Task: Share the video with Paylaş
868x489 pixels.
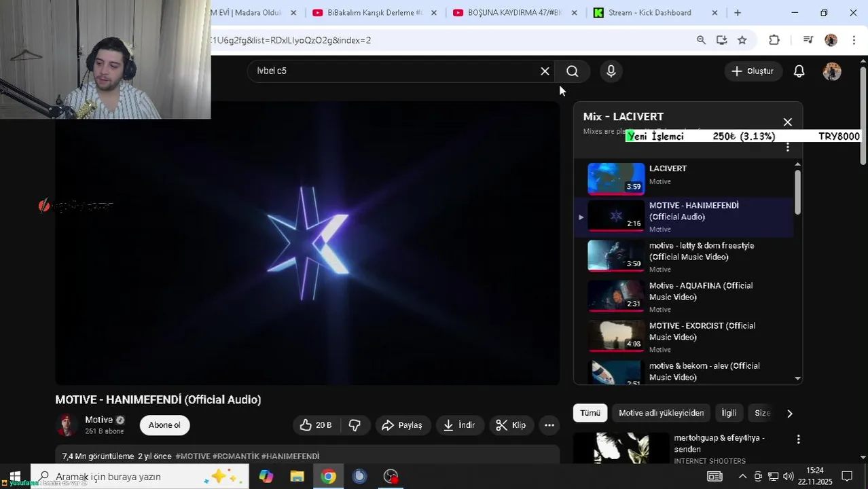Action: click(x=402, y=425)
